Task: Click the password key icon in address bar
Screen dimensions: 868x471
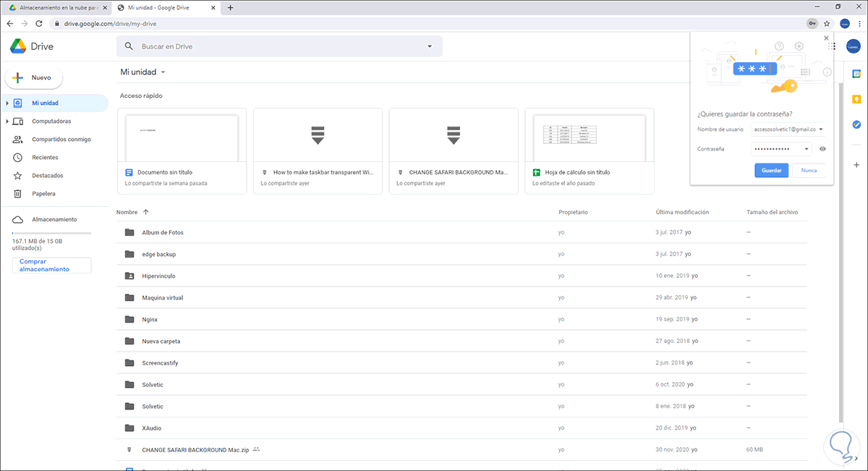Action: [813, 23]
